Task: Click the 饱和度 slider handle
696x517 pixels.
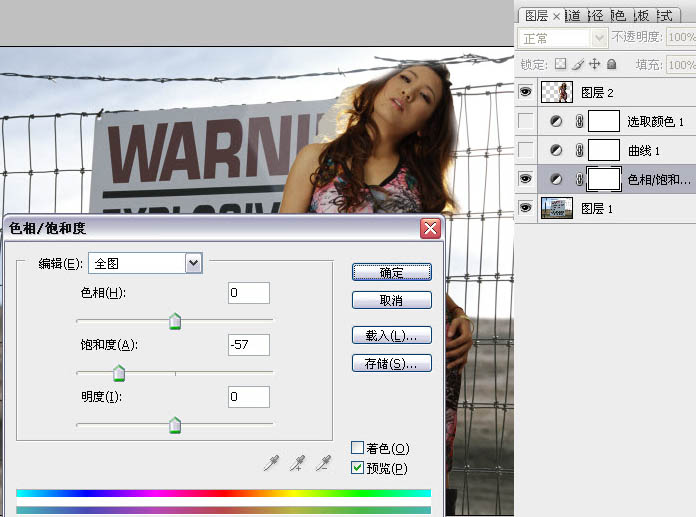Action: pos(119,374)
